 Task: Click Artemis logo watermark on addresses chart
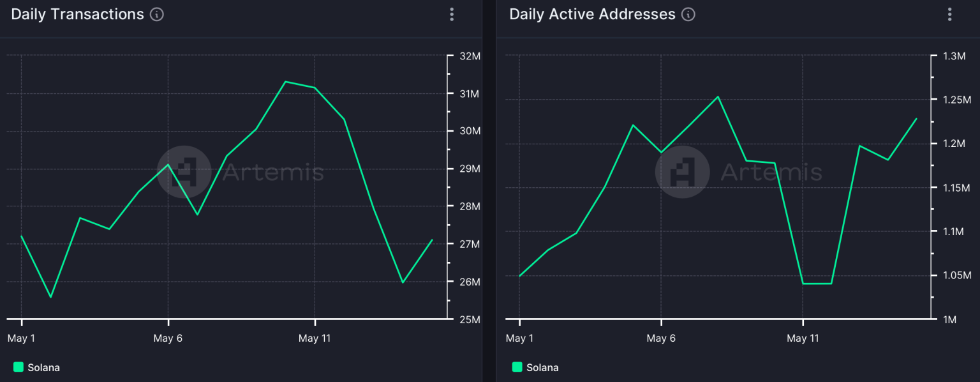tap(683, 172)
